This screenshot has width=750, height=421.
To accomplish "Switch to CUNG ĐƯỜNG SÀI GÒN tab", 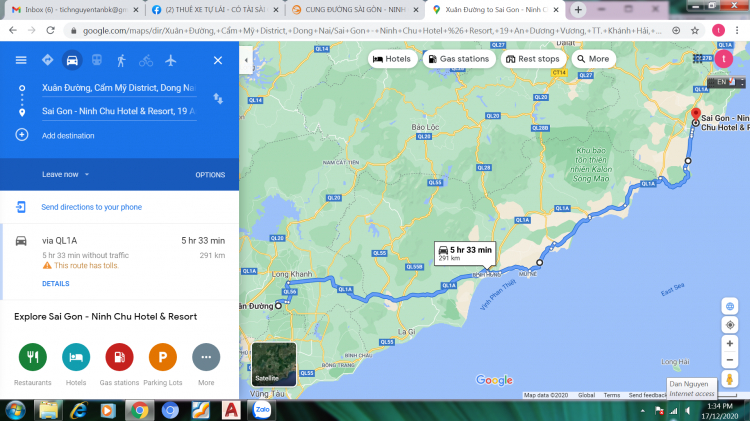I will click(356, 10).
